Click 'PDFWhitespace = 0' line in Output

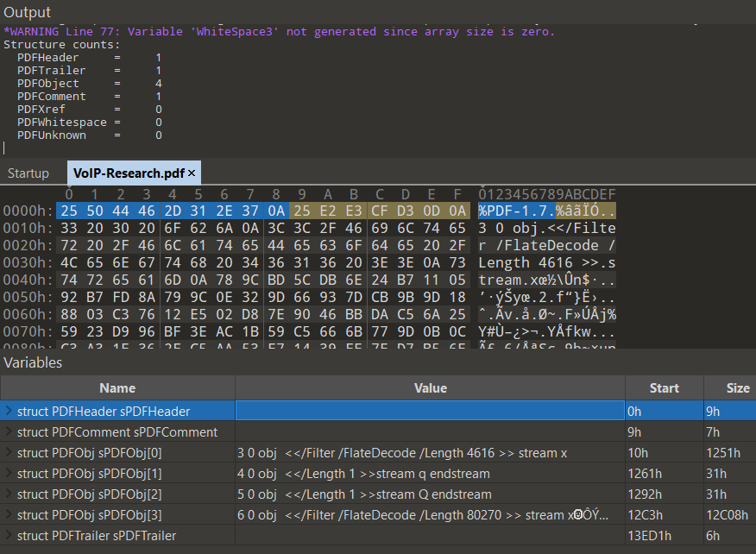click(x=89, y=123)
